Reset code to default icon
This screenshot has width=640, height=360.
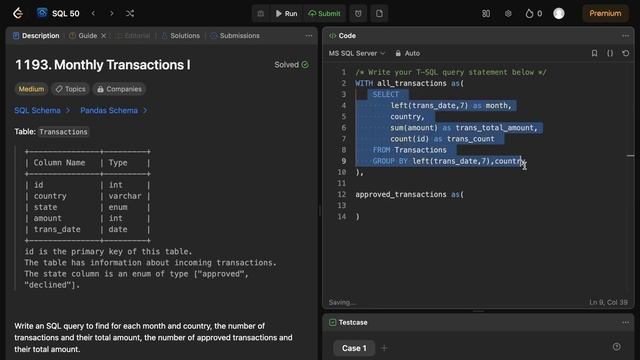click(x=625, y=53)
